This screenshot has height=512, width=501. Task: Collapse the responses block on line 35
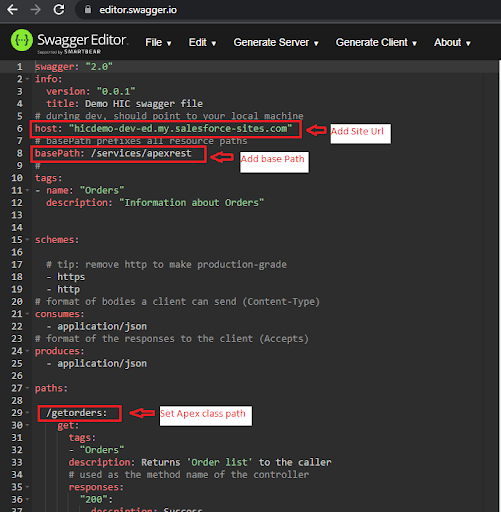coord(27,487)
